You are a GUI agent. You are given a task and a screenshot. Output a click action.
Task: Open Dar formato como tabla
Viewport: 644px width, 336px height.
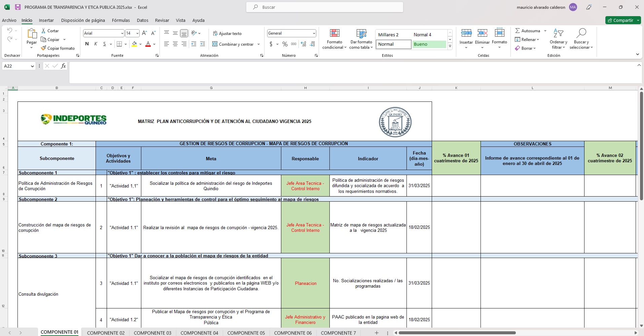pyautogui.click(x=361, y=39)
